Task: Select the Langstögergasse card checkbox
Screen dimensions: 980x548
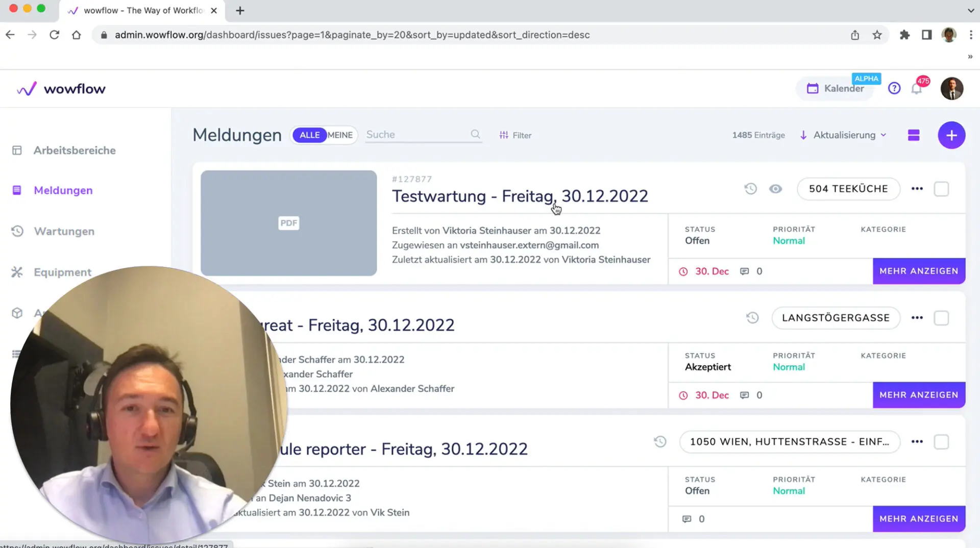Action: [941, 318]
